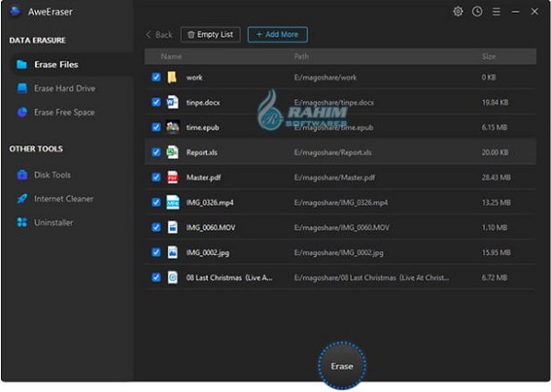Toggle the IMG_0326.mp4 checkbox

pos(156,202)
